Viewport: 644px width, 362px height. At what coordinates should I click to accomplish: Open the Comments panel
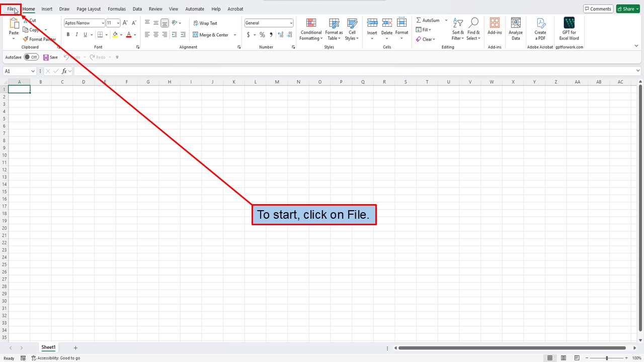(598, 9)
